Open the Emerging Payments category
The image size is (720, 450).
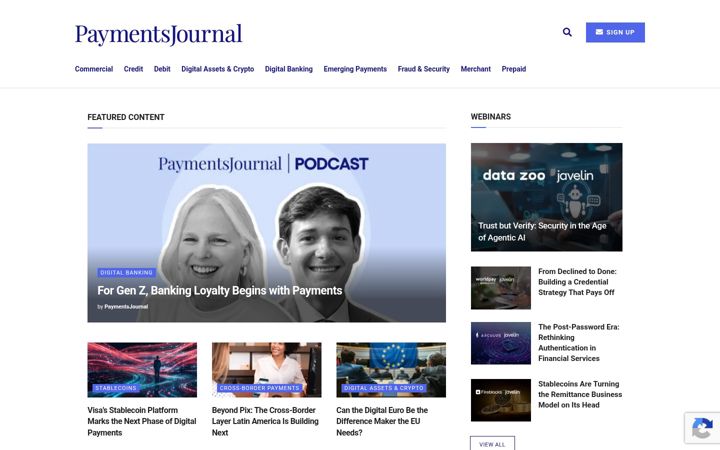click(x=355, y=69)
